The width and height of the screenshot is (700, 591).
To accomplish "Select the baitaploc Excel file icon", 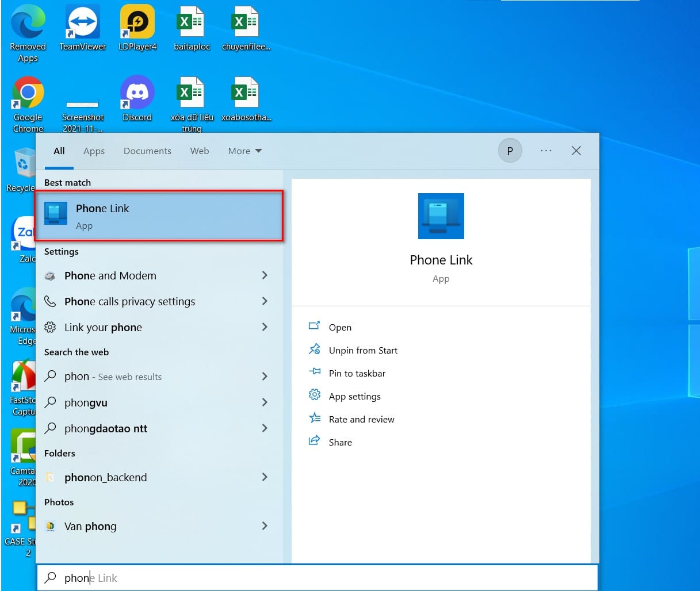I will 192,28.
